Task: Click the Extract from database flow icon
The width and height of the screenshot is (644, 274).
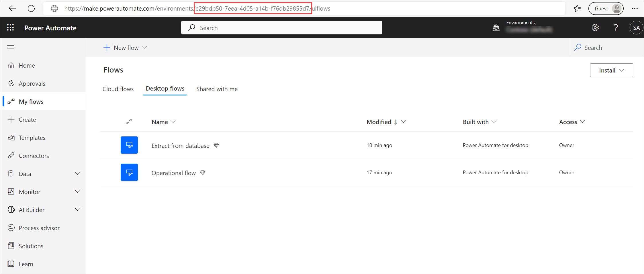Action: pos(129,145)
